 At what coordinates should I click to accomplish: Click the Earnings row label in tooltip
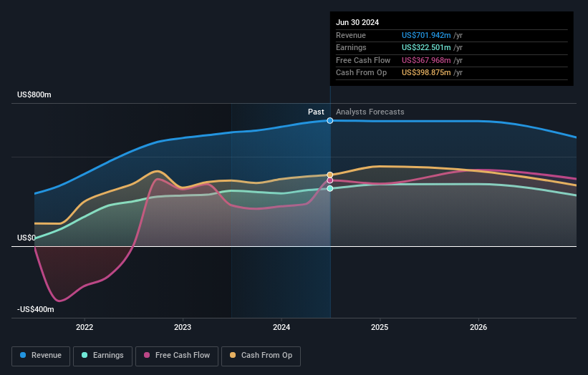coord(351,47)
